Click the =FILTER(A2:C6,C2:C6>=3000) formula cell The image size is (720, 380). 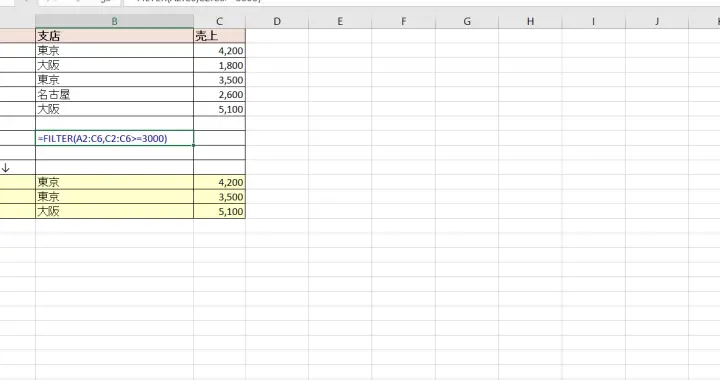point(114,138)
